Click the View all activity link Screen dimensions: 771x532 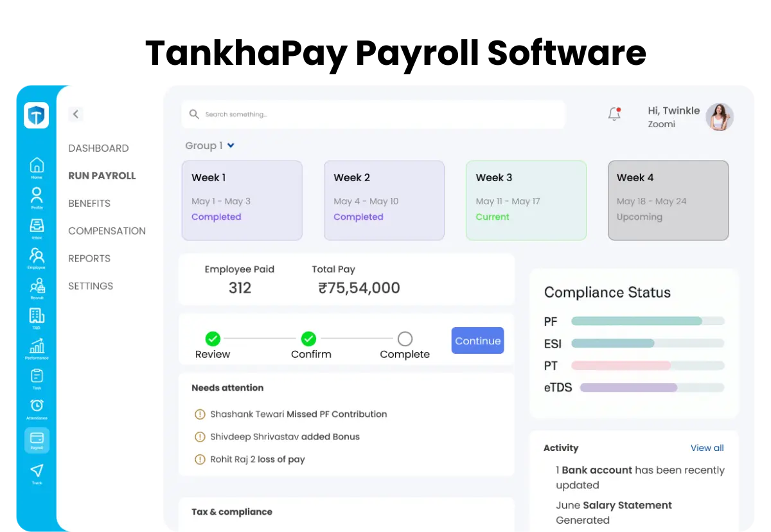(x=707, y=448)
